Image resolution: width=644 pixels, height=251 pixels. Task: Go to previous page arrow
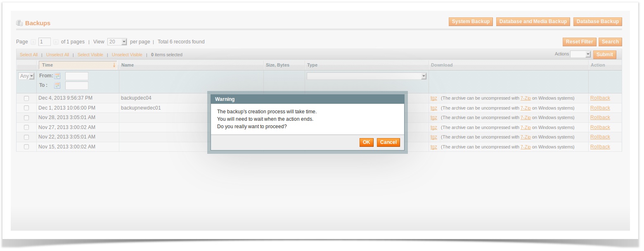pyautogui.click(x=33, y=42)
